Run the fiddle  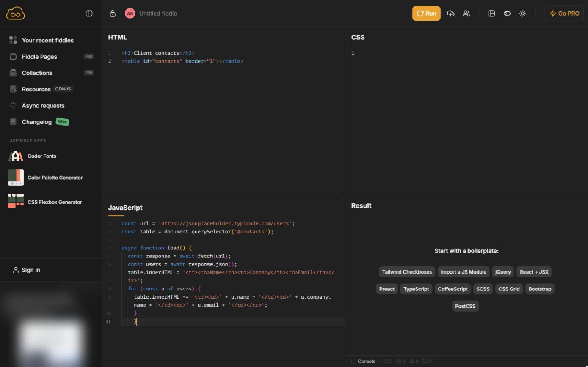pyautogui.click(x=426, y=14)
